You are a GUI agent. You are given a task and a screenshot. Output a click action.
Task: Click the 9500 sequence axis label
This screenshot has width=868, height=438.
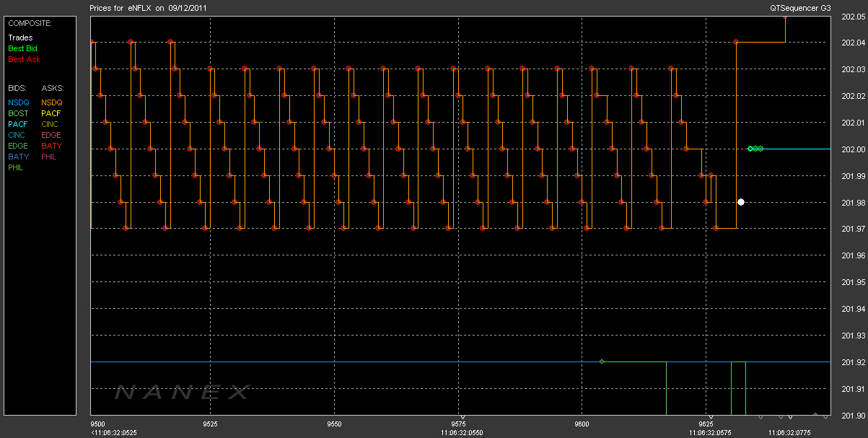click(x=97, y=424)
